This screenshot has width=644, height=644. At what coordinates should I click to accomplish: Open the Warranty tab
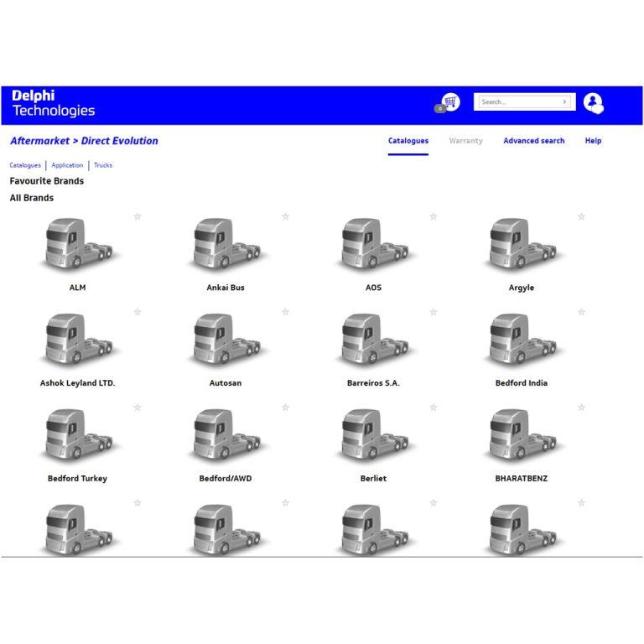465,141
